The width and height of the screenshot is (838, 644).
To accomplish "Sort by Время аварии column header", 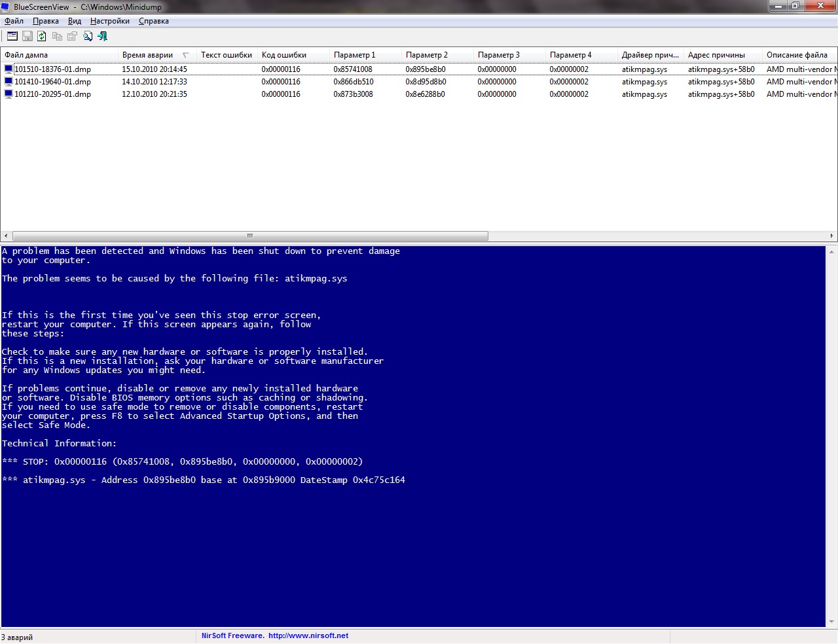I will click(x=148, y=55).
